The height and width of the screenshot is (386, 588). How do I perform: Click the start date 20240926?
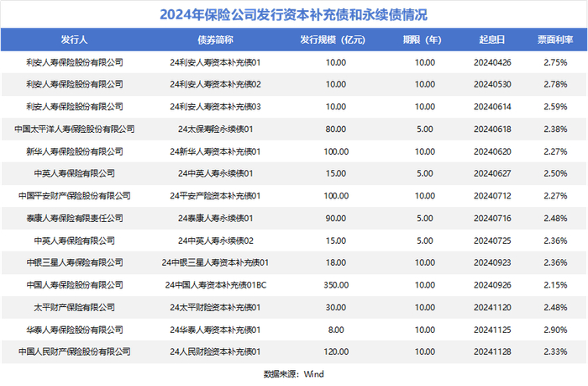(492, 285)
